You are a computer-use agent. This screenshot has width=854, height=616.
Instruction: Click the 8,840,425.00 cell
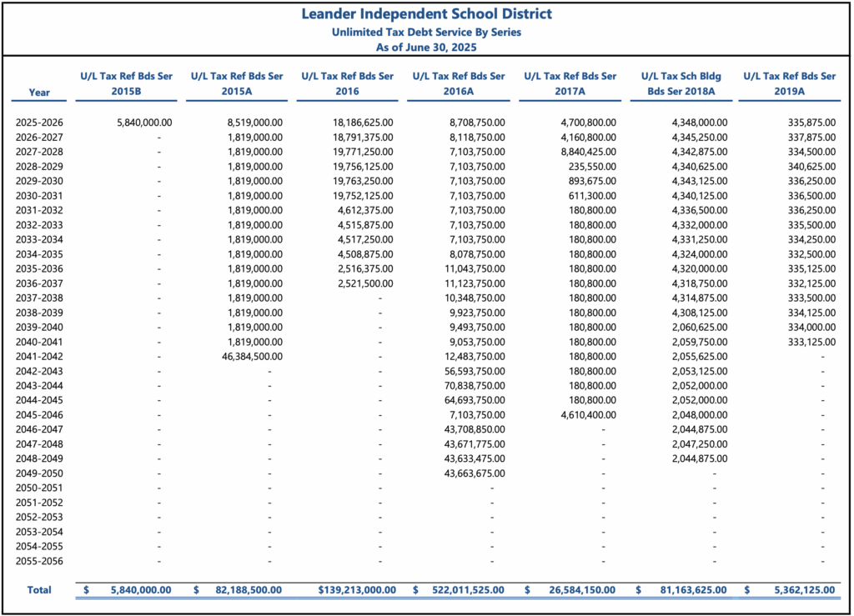589,152
